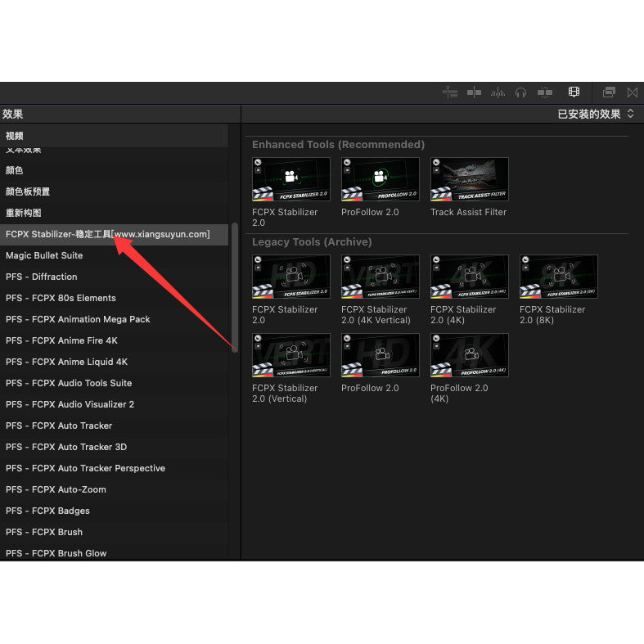Viewport: 644px width, 644px height.
Task: Select FCPX Stabilizer-稳定工具 category
Action: [x=114, y=235]
